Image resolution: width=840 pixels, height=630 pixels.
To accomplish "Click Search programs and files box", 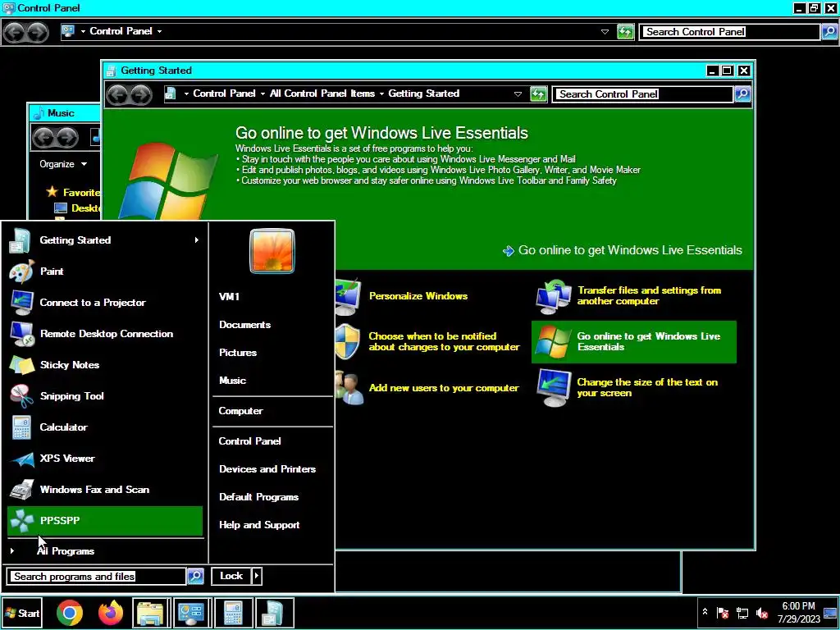I will (x=98, y=577).
